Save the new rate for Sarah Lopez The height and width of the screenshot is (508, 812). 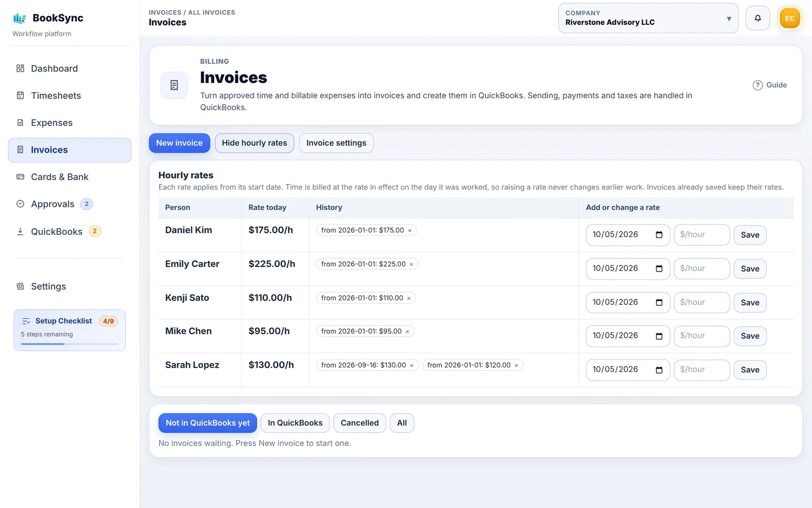pyautogui.click(x=750, y=370)
